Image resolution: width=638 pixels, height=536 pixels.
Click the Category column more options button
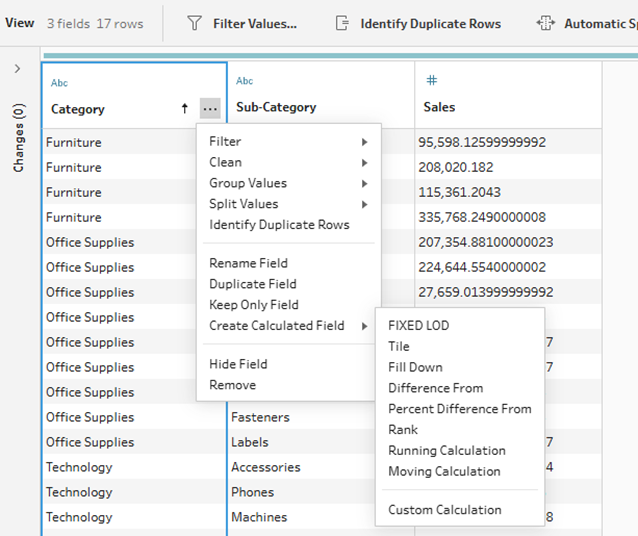[x=208, y=108]
